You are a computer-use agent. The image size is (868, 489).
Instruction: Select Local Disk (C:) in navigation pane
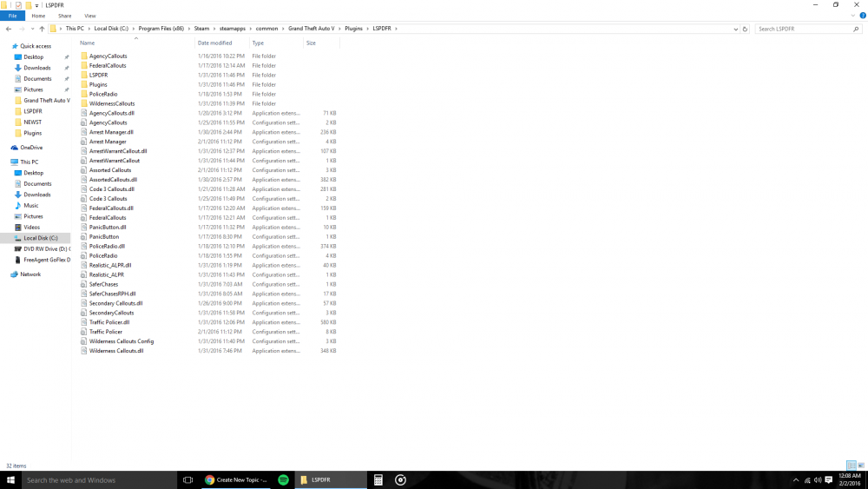point(41,238)
